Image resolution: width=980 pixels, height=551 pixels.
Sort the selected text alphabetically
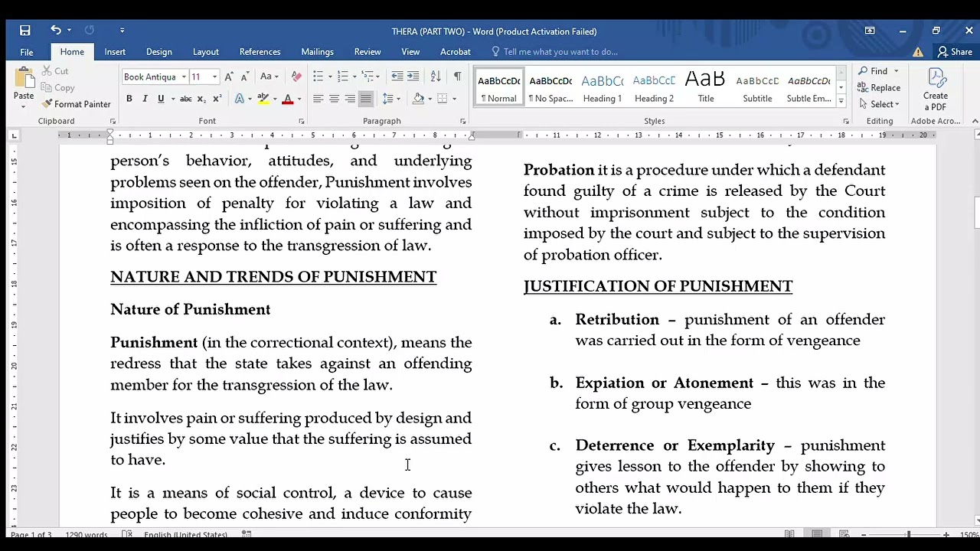[x=436, y=77]
